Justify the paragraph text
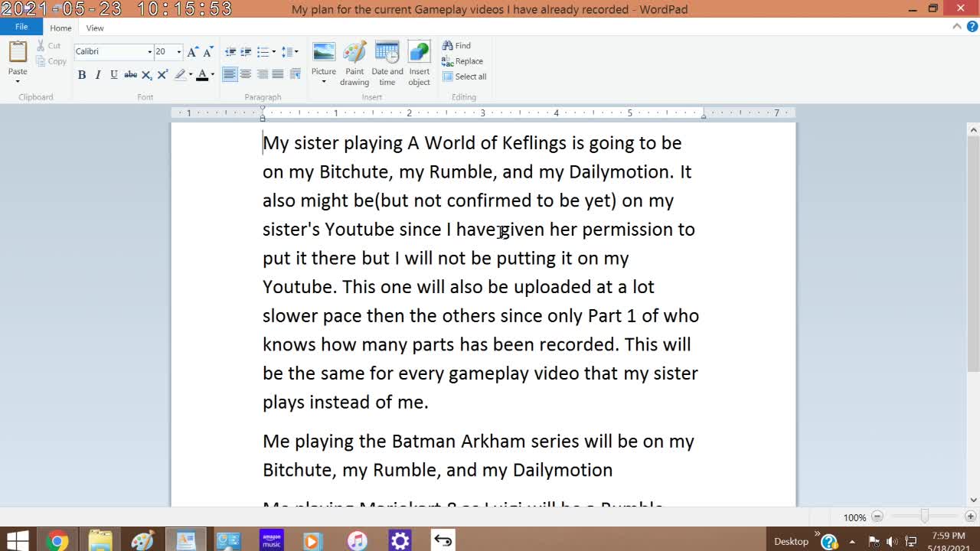This screenshot has height=551, width=980. point(278,74)
